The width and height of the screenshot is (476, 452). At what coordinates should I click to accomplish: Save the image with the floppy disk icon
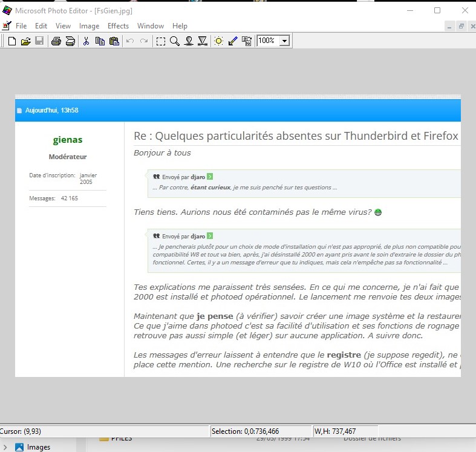click(39, 41)
